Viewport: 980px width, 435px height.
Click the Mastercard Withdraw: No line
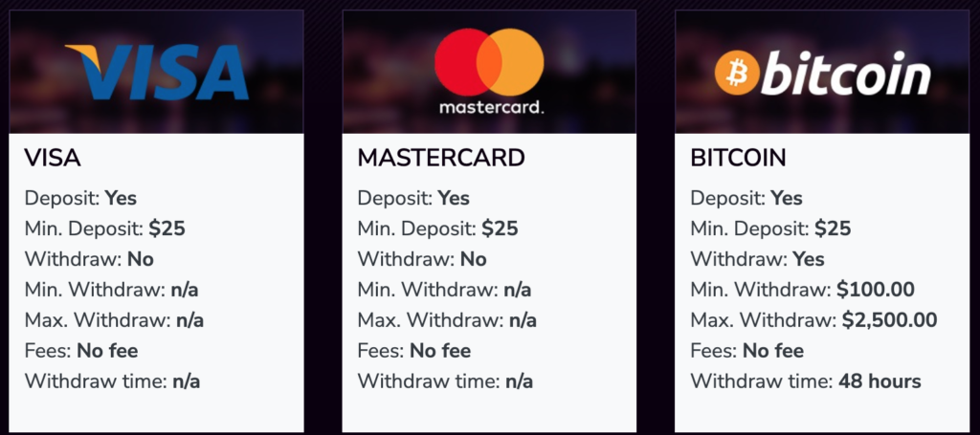[422, 259]
